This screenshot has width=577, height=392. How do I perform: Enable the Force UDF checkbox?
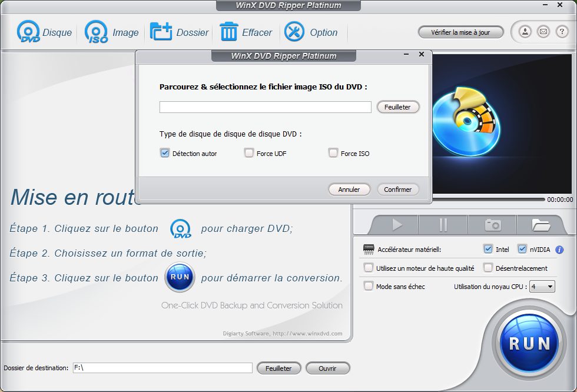[249, 153]
